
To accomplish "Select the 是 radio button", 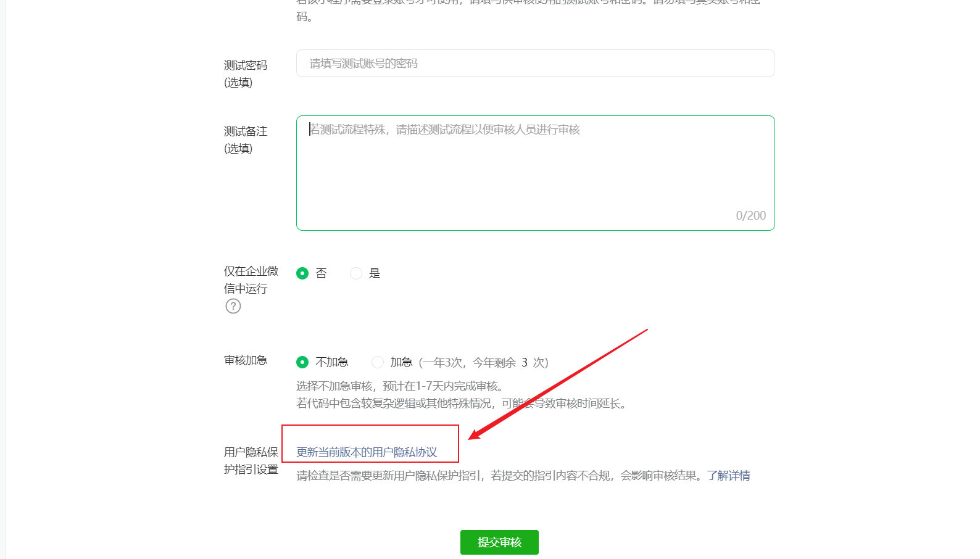I will pos(356,273).
